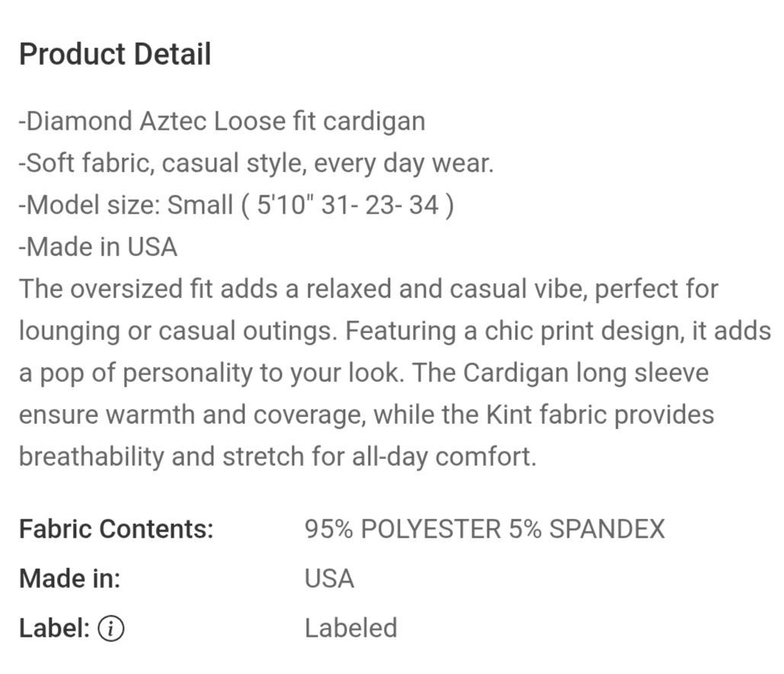Click the Label info icon

pyautogui.click(x=110, y=628)
